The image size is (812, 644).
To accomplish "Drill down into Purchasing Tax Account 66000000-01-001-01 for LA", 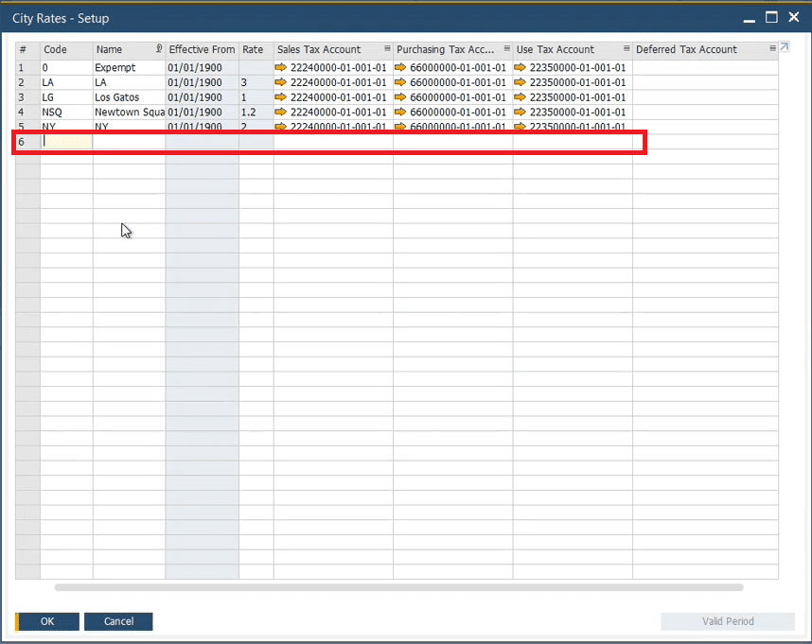I will point(402,82).
